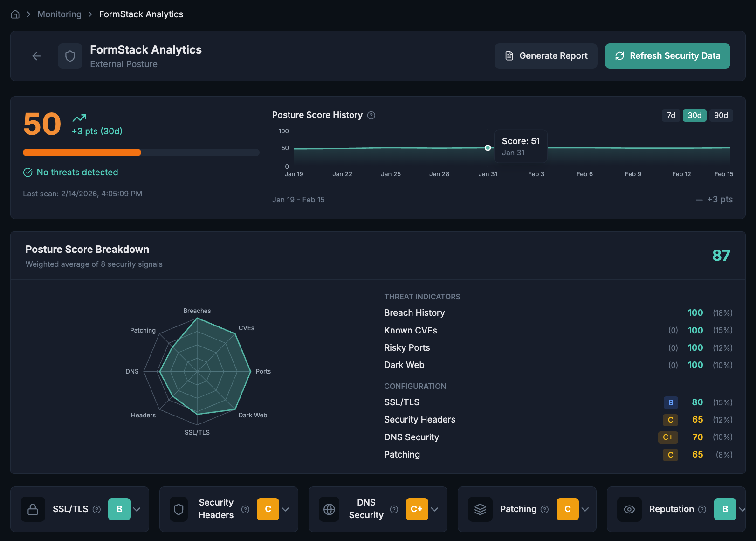Viewport: 756px width, 541px height.
Task: Click the Reputation eye icon
Action: point(629,509)
